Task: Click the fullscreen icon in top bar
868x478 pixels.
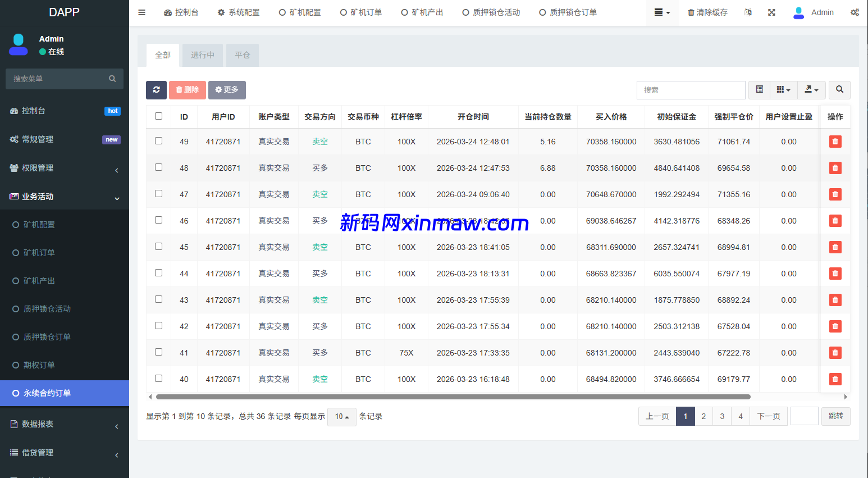Action: [x=771, y=12]
